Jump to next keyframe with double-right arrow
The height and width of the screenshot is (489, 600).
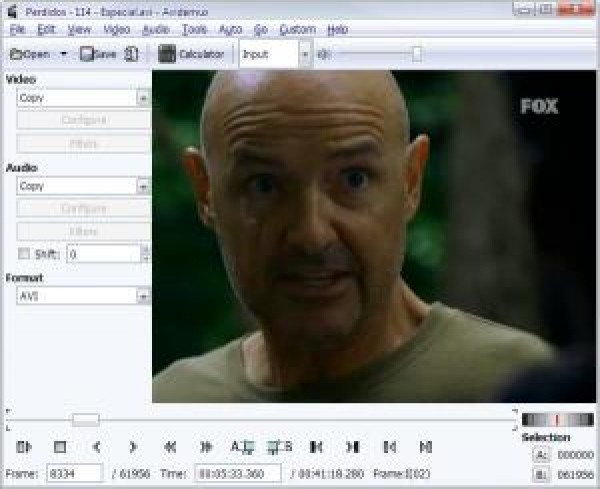click(206, 447)
